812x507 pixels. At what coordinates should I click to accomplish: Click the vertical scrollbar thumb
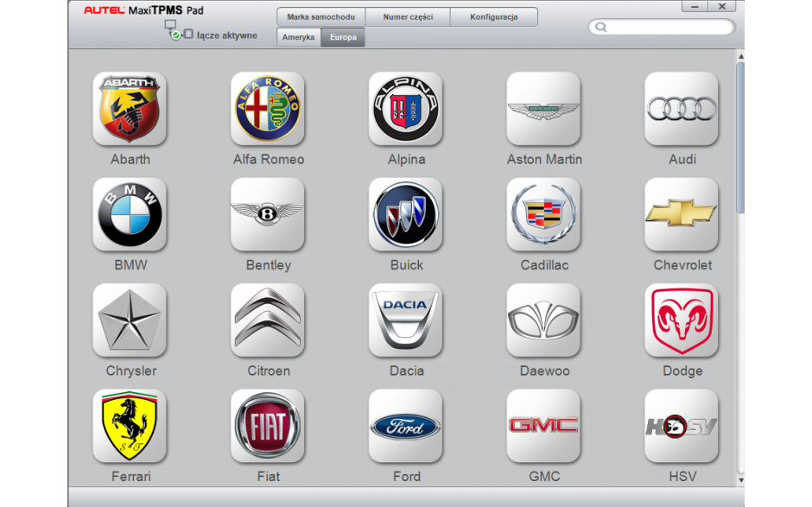(740, 137)
